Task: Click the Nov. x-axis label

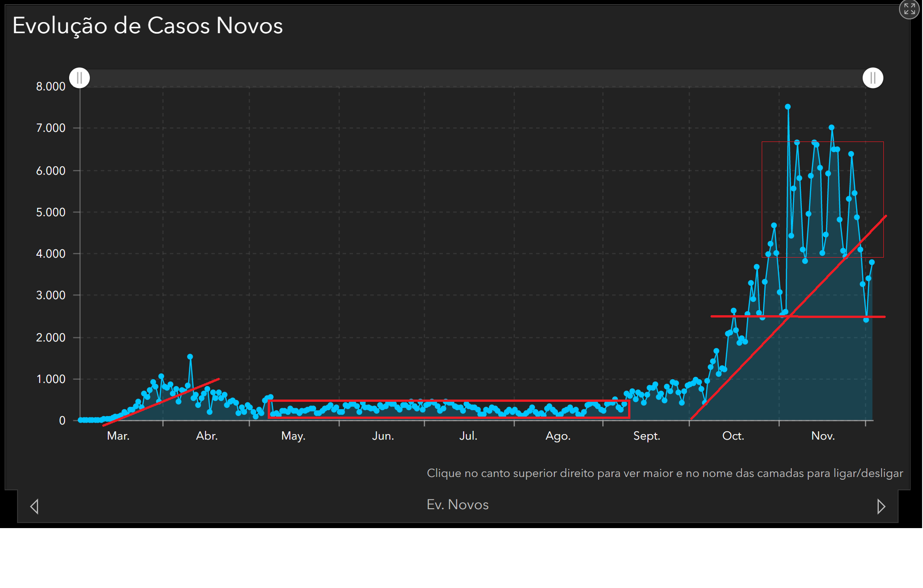Action: 823,436
